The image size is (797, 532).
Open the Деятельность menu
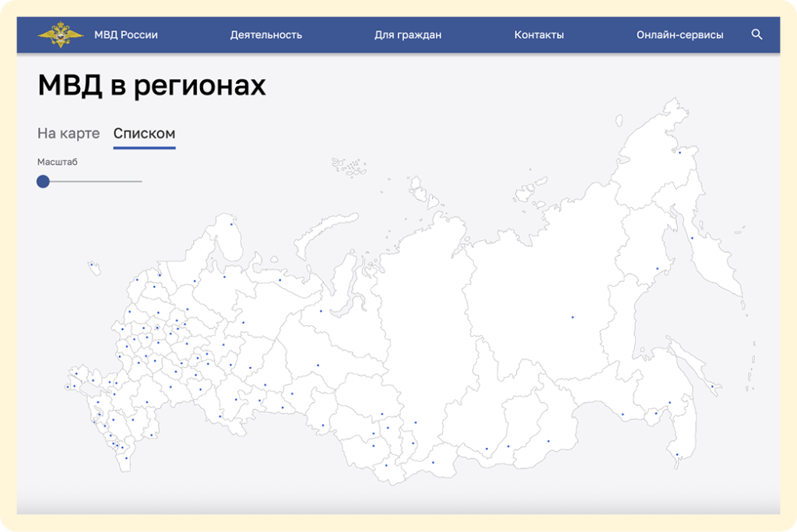click(266, 35)
